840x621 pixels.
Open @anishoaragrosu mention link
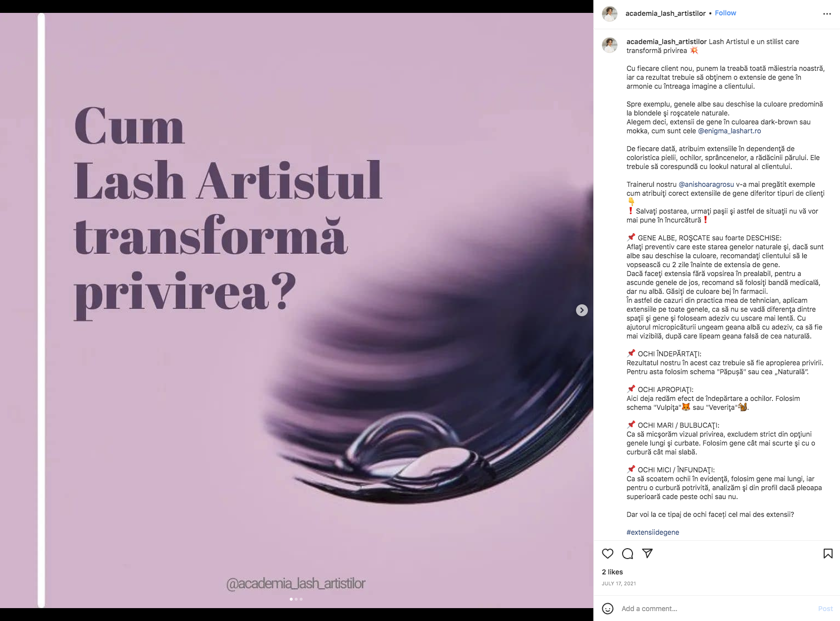tap(706, 184)
